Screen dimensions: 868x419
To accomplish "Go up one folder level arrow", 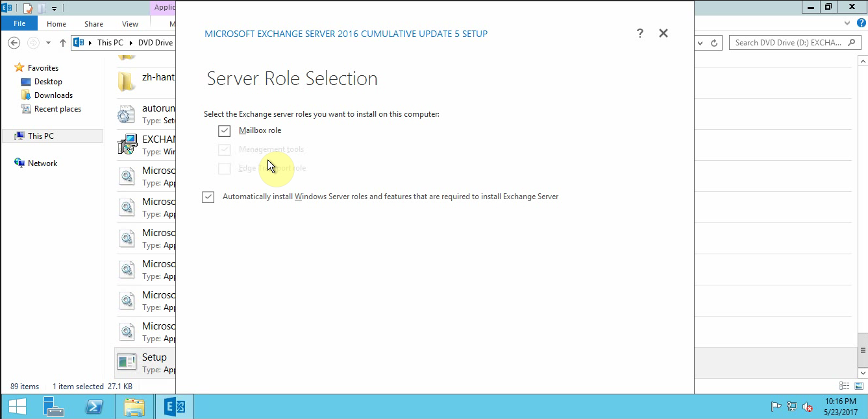I will [x=62, y=43].
